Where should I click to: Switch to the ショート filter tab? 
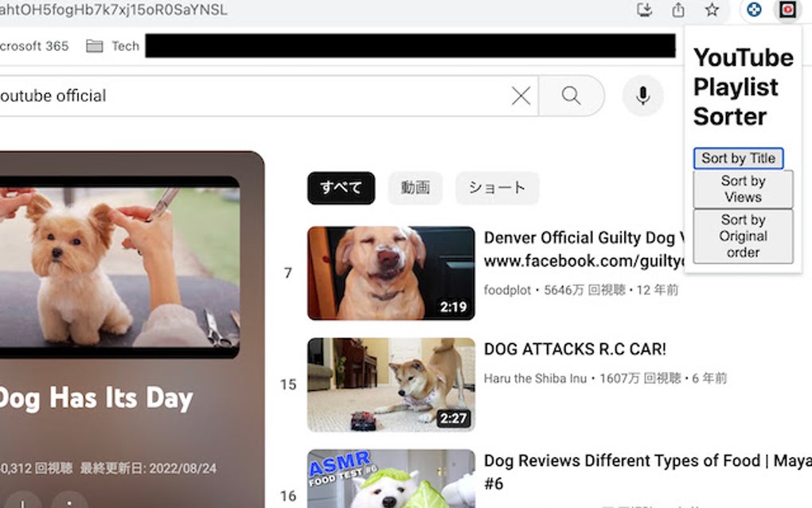(497, 188)
